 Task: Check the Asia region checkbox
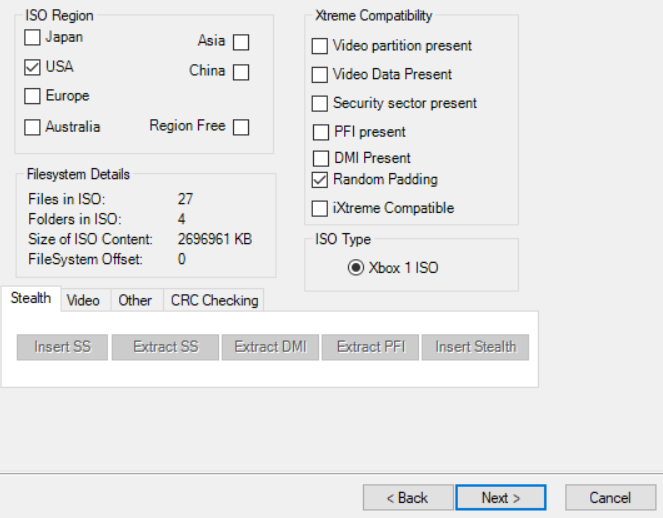(x=241, y=42)
